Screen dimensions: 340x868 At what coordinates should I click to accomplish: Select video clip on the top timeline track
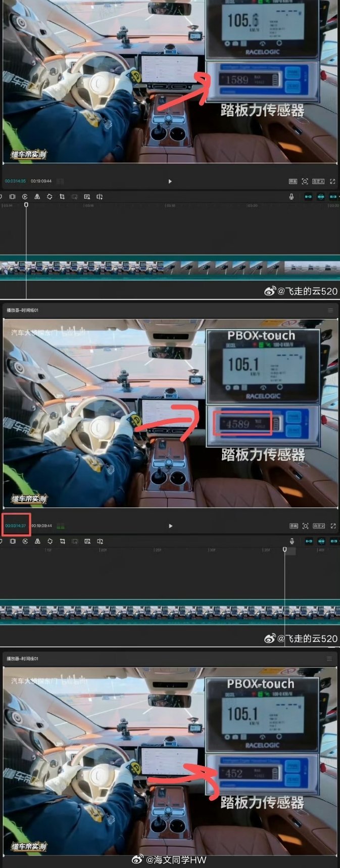[x=170, y=268]
